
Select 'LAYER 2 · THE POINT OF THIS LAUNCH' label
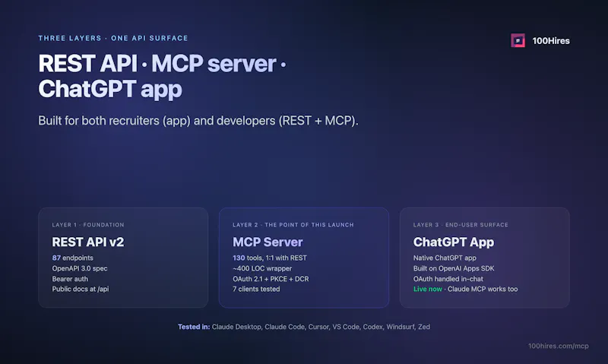tap(293, 225)
